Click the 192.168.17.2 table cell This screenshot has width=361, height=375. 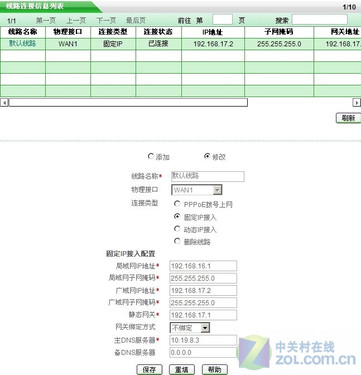pos(213,44)
